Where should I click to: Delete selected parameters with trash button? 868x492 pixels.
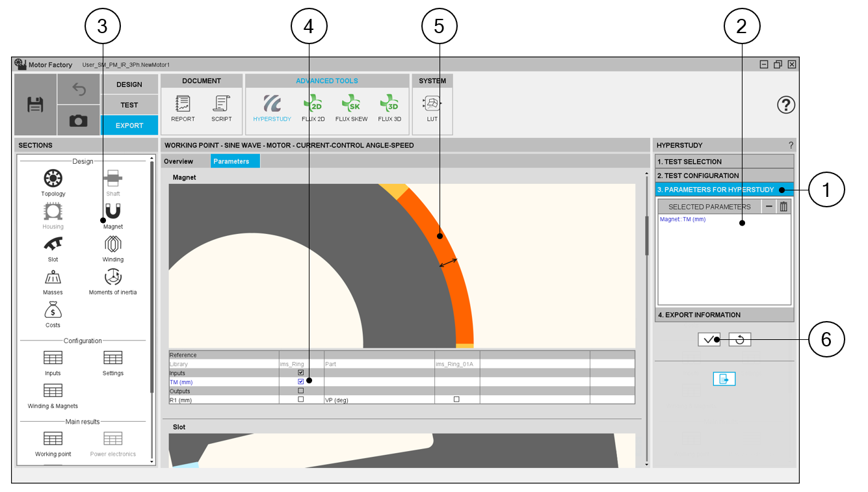(783, 207)
